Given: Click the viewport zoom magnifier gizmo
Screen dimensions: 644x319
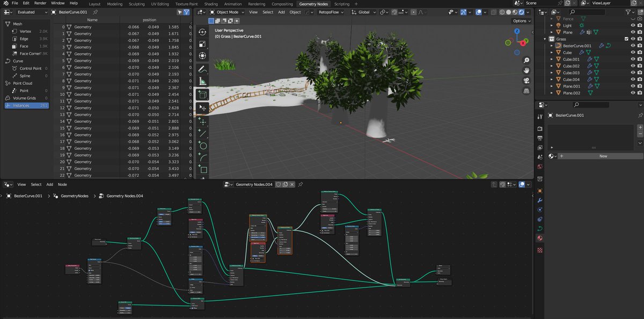Looking at the screenshot, I should tap(526, 61).
